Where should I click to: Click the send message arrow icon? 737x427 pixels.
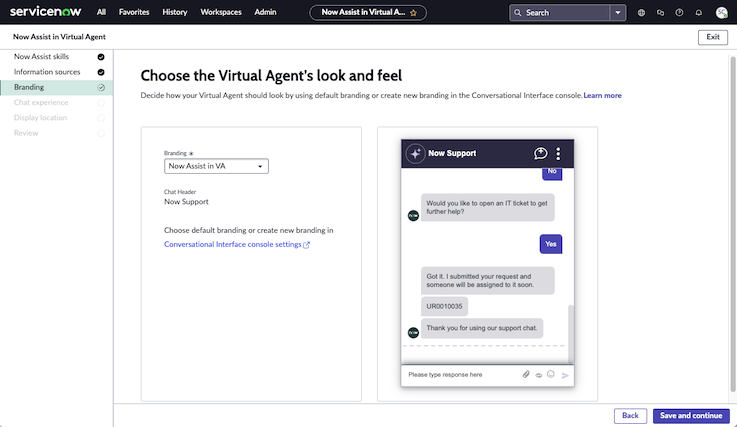(x=565, y=375)
